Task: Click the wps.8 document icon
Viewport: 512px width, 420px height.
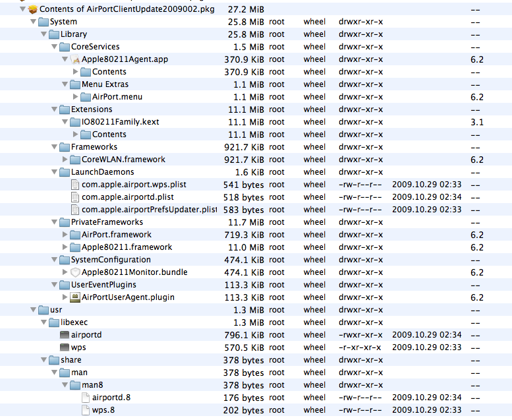Action: coord(86,410)
